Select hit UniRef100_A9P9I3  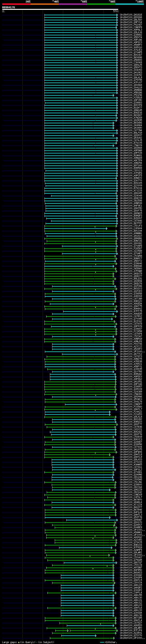(x=131, y=42)
